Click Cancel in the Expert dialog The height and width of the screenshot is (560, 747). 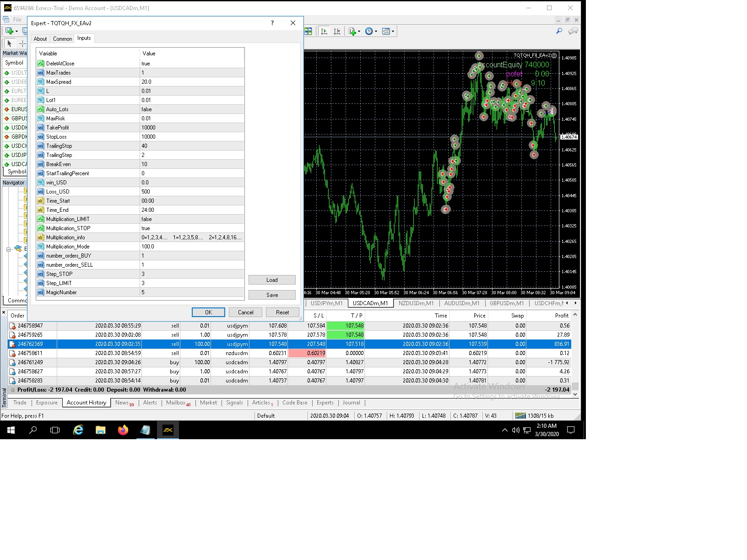click(x=245, y=312)
